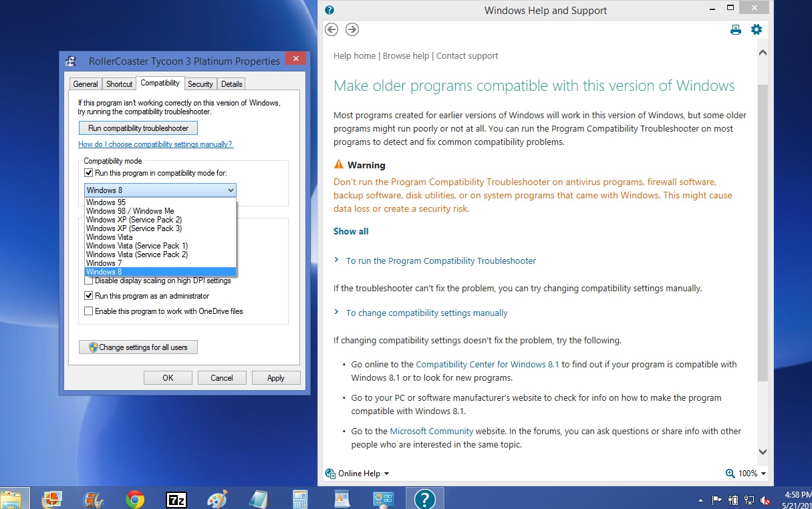Click Run compatibility troubleshooter button
This screenshot has width=812, height=509.
coord(138,128)
